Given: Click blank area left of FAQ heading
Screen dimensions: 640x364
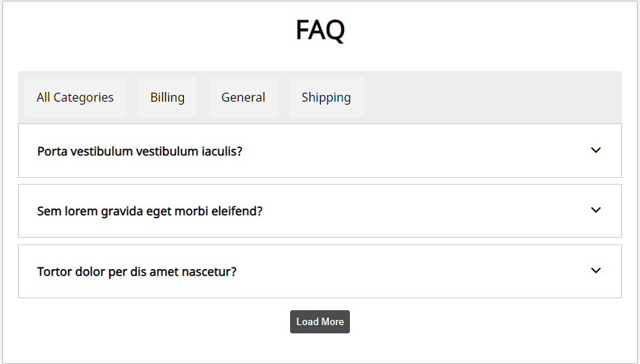Looking at the screenshot, I should 150,31.
